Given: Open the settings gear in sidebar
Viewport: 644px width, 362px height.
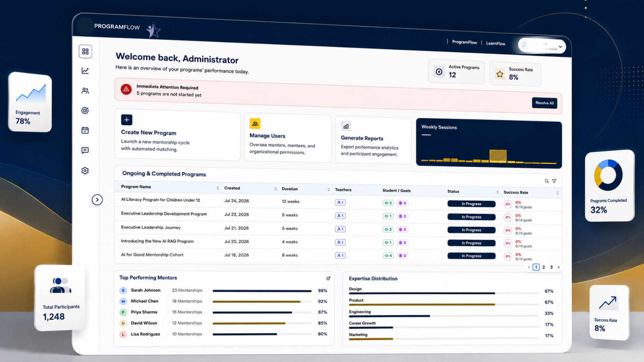Looking at the screenshot, I should pyautogui.click(x=85, y=171).
